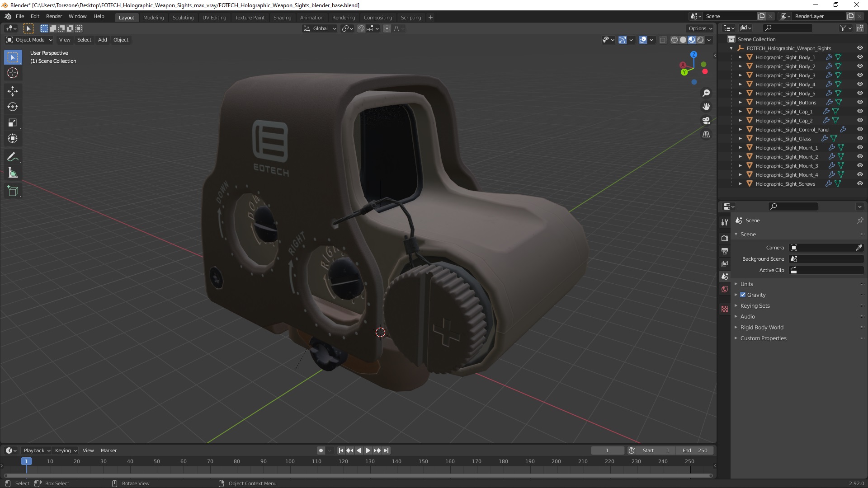The width and height of the screenshot is (868, 488).
Task: Open the Render menu
Action: click(x=54, y=16)
